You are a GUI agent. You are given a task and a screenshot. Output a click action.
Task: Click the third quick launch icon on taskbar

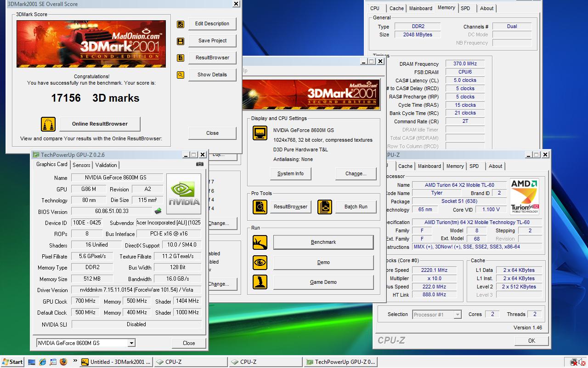(53, 362)
